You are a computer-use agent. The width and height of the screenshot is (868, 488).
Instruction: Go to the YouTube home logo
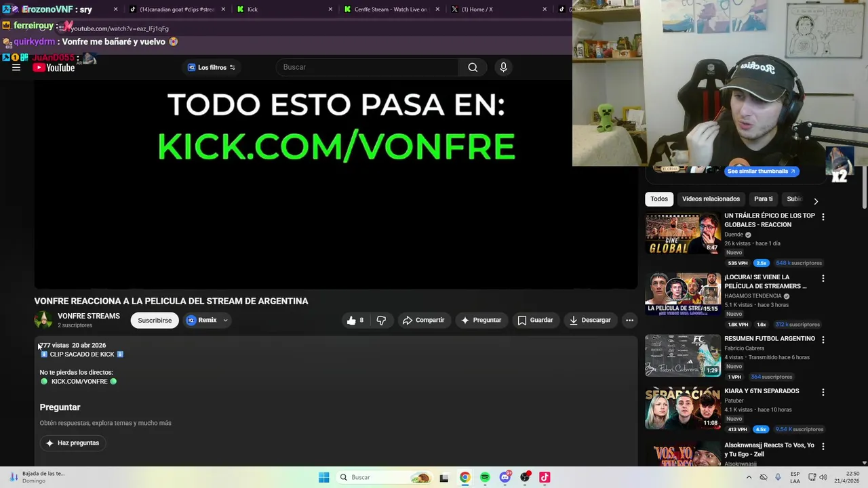point(54,67)
